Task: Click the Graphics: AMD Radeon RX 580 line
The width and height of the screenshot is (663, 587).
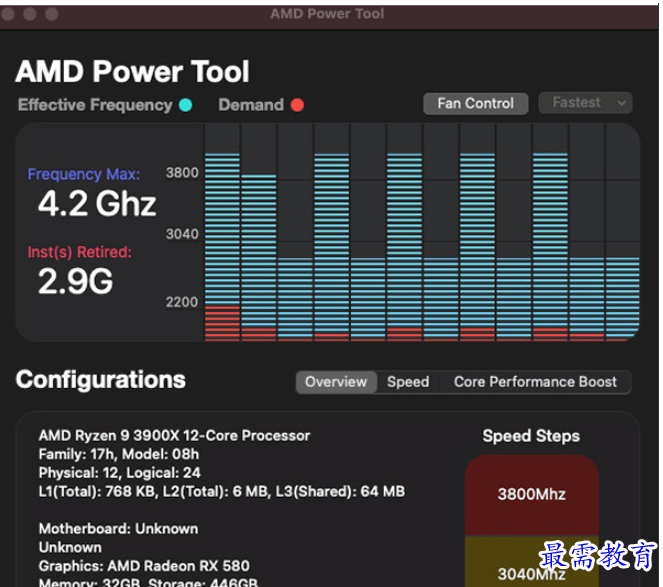Action: coord(144,566)
